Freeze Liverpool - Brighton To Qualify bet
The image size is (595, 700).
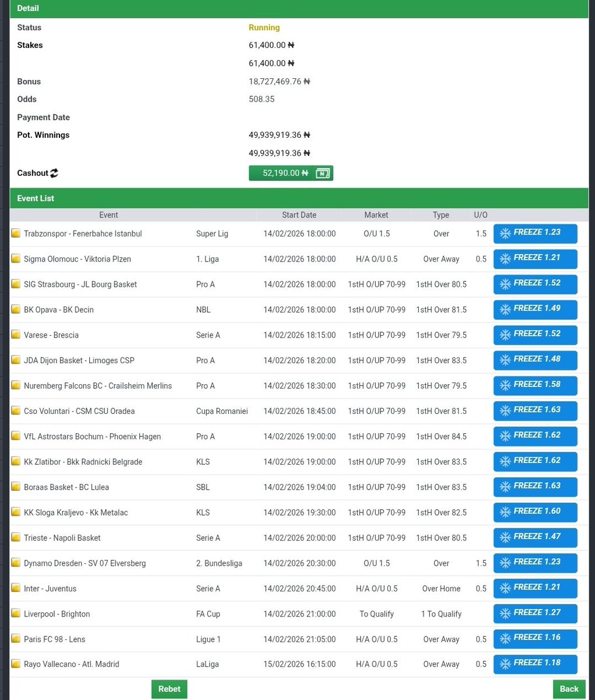point(535,614)
